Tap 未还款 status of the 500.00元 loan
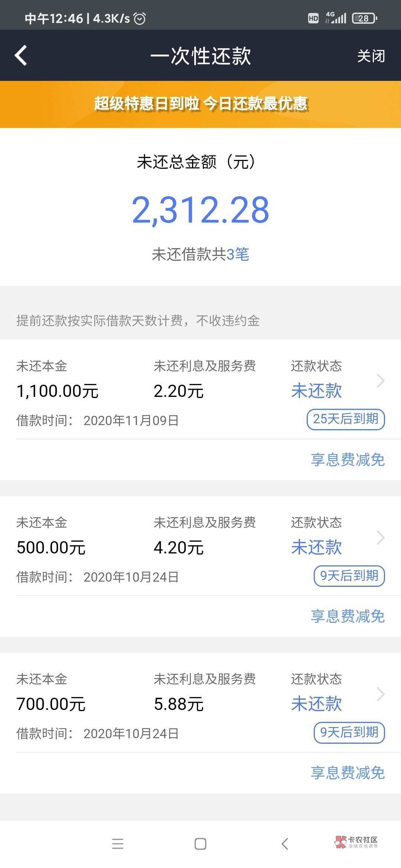This screenshot has height=868, width=401. (316, 548)
